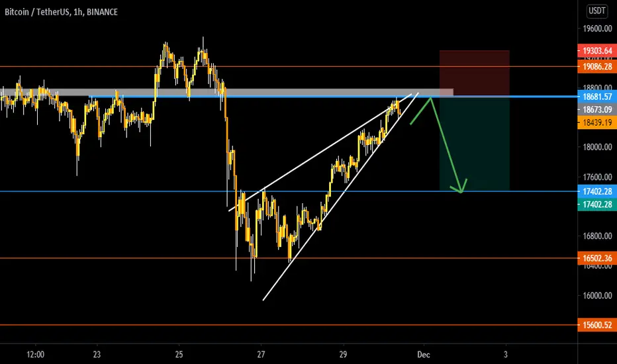Click the 18673.09 gray price label
This screenshot has height=364, width=617.
597,109
